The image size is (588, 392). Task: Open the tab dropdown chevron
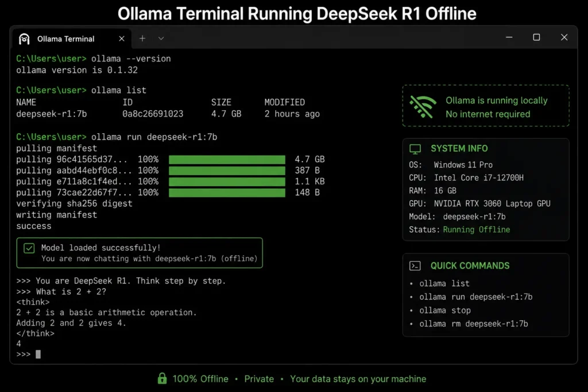(x=161, y=38)
